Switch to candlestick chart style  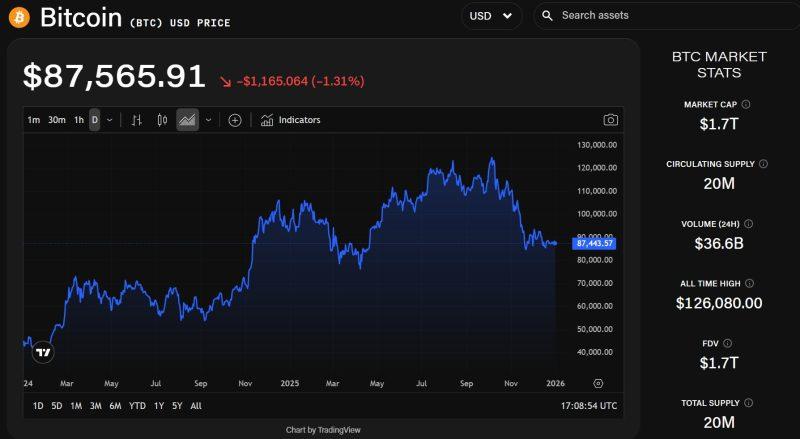162,120
